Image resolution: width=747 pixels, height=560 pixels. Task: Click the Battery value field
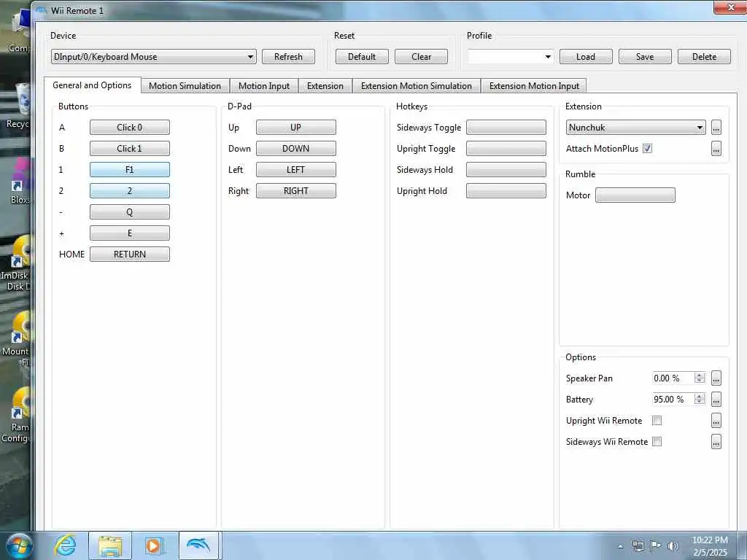pyautogui.click(x=673, y=400)
